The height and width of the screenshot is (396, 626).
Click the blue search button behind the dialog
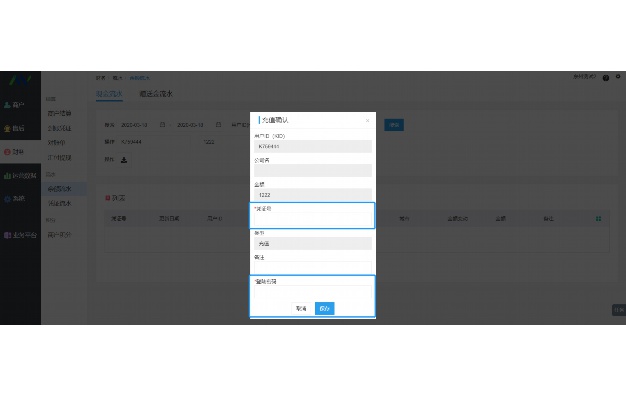coord(394,125)
